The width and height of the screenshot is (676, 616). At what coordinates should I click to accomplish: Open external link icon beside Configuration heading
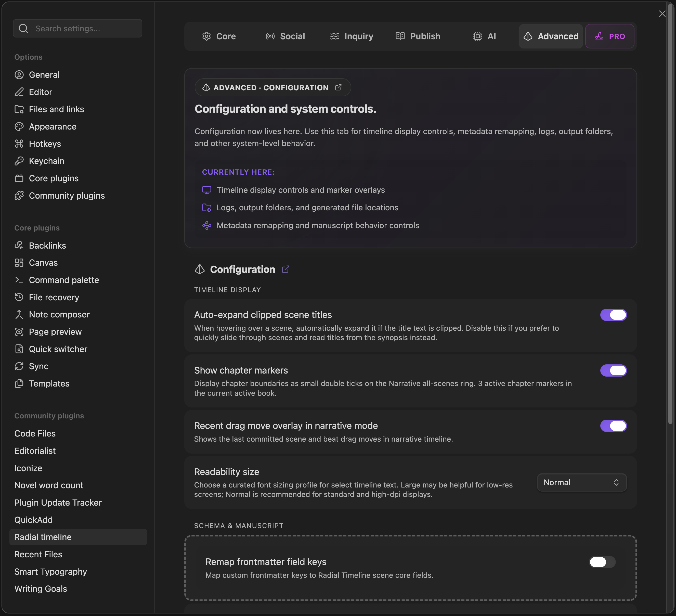tap(286, 269)
